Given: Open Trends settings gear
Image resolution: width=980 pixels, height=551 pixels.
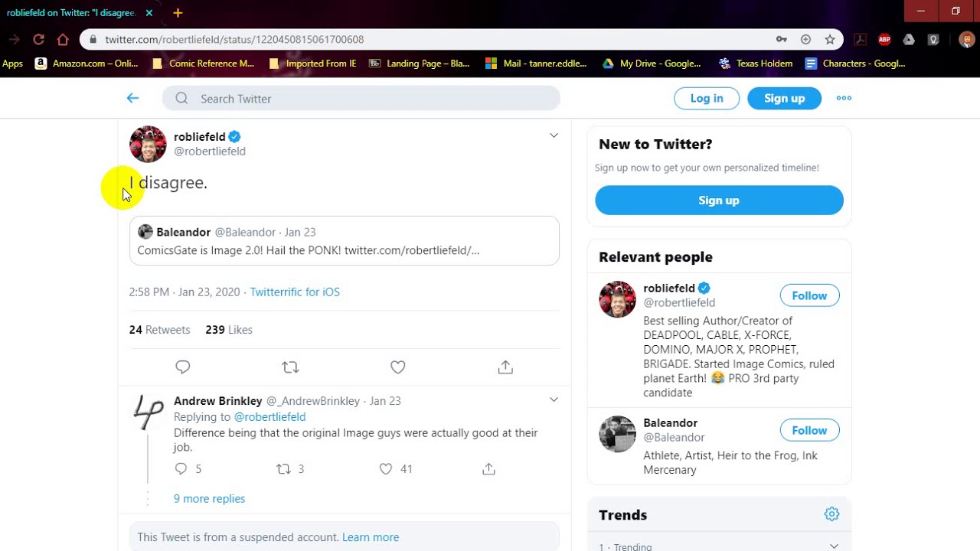Looking at the screenshot, I should pos(831,514).
